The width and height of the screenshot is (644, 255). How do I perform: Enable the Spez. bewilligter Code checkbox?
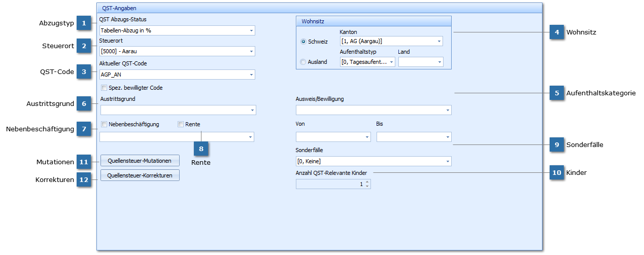tap(104, 88)
